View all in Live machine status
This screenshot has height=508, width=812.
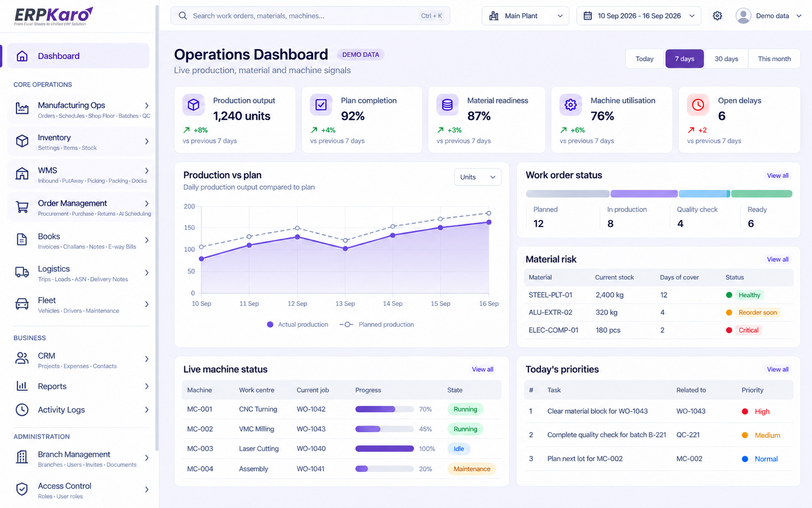click(482, 370)
